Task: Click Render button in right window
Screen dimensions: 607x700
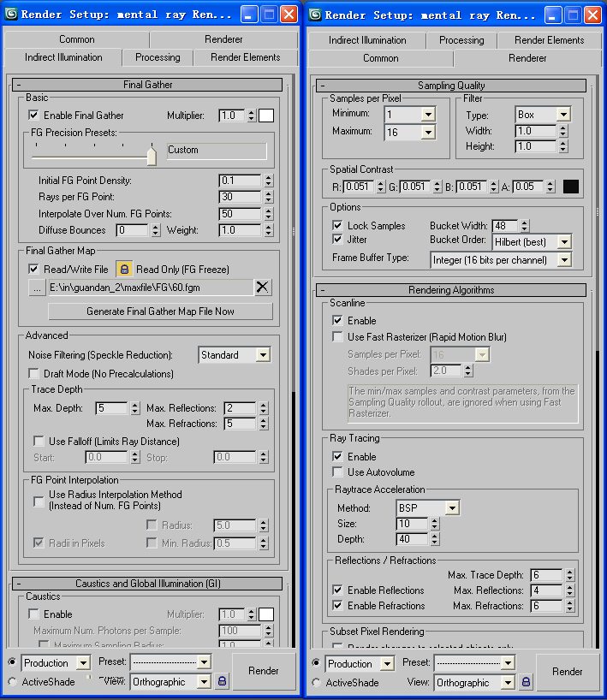Action: (568, 672)
